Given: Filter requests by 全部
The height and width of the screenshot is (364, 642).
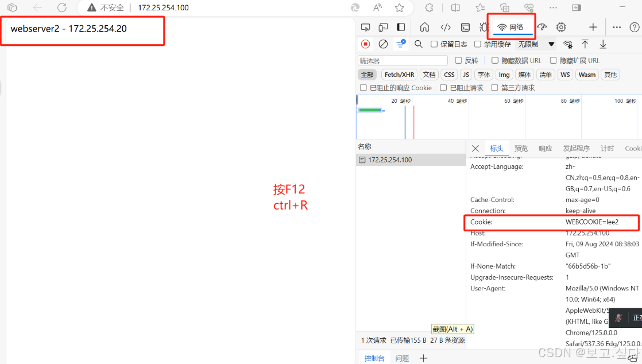Looking at the screenshot, I should click(x=367, y=75).
